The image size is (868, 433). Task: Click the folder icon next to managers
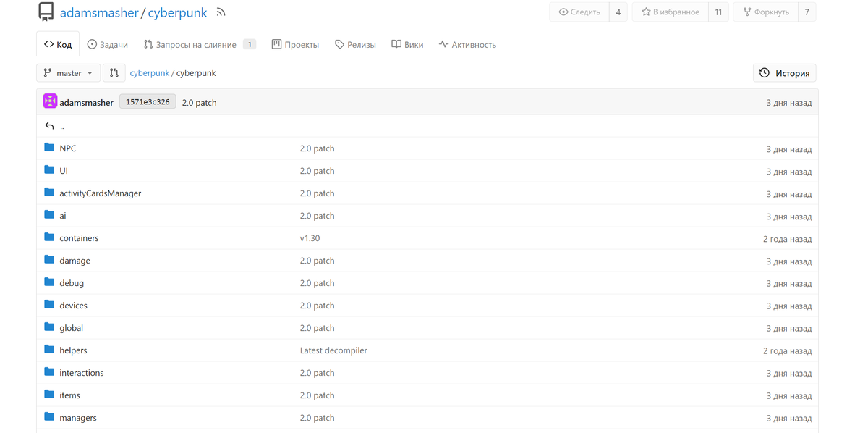click(x=49, y=417)
